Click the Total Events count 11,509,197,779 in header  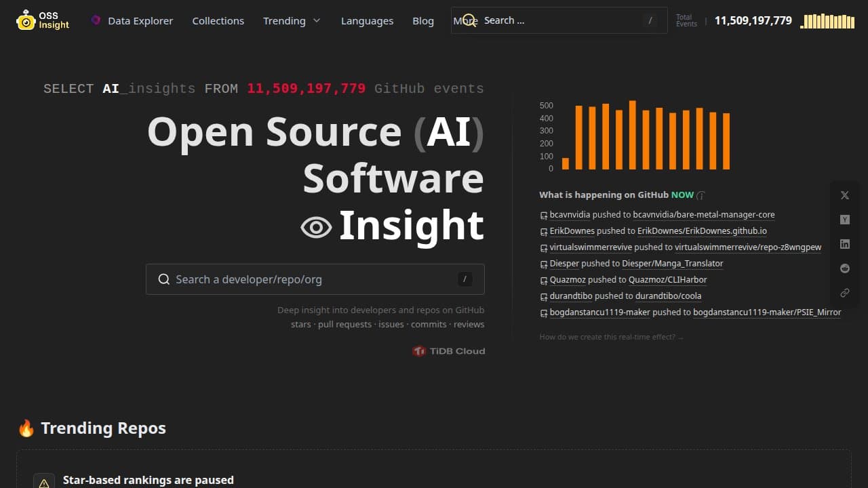[x=753, y=20]
